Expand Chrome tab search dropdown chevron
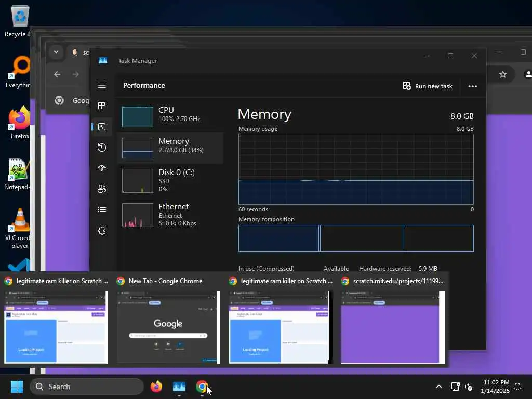The image size is (532, 399). (x=56, y=52)
